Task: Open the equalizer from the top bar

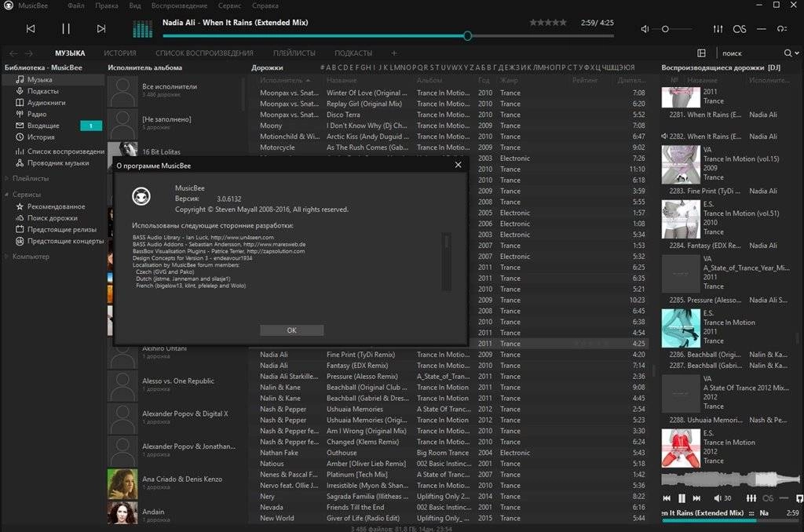Action: pos(718,29)
